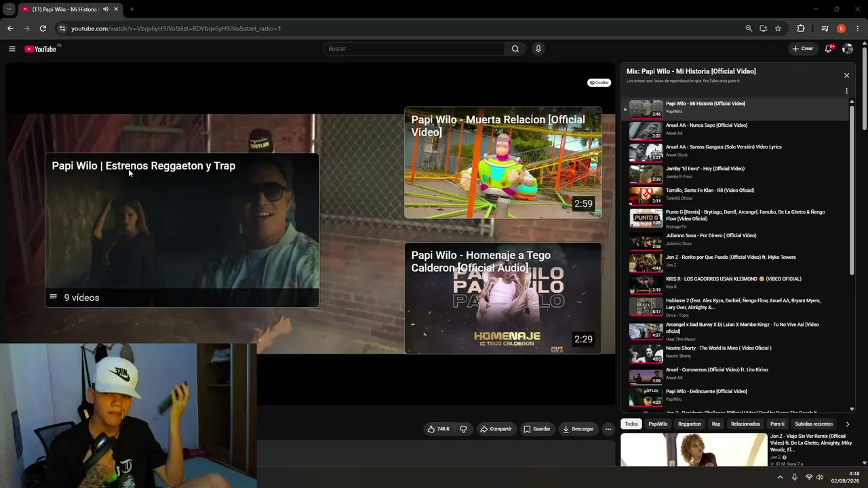Screen dimensions: 868x488
Task: Open the Chrome media control icon
Action: pos(825,28)
